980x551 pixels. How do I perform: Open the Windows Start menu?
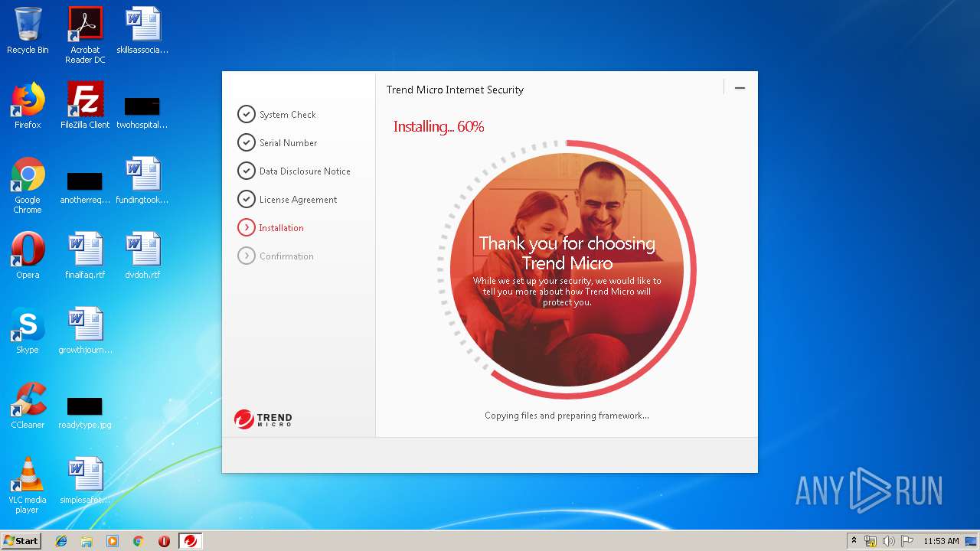[x=21, y=541]
